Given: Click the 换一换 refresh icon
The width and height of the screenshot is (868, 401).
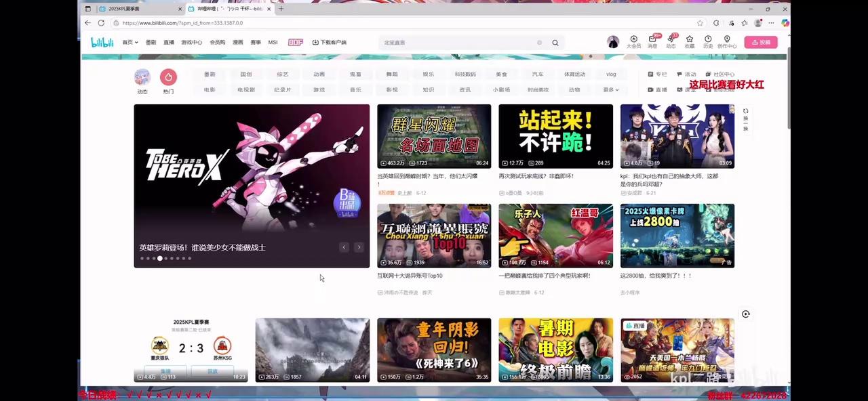Looking at the screenshot, I should tap(746, 111).
